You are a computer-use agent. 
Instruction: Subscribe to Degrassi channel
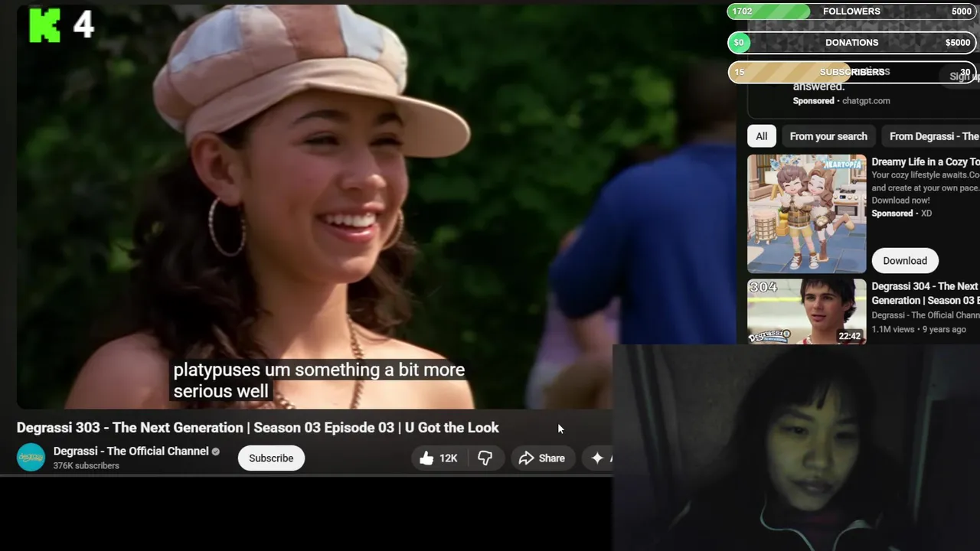[271, 458]
